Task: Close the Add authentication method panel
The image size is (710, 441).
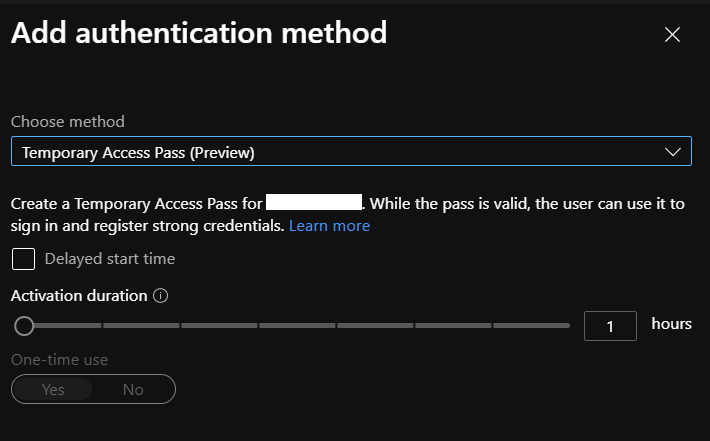Action: point(672,35)
